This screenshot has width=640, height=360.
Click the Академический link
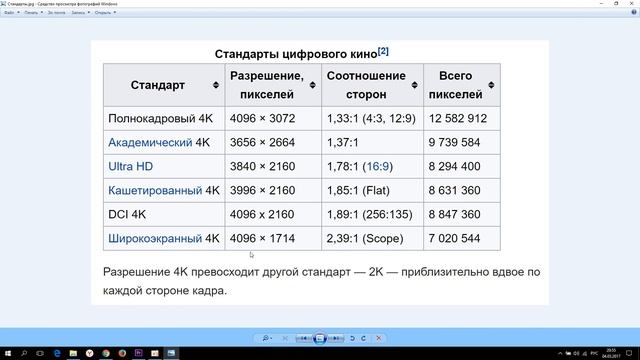[x=150, y=142]
